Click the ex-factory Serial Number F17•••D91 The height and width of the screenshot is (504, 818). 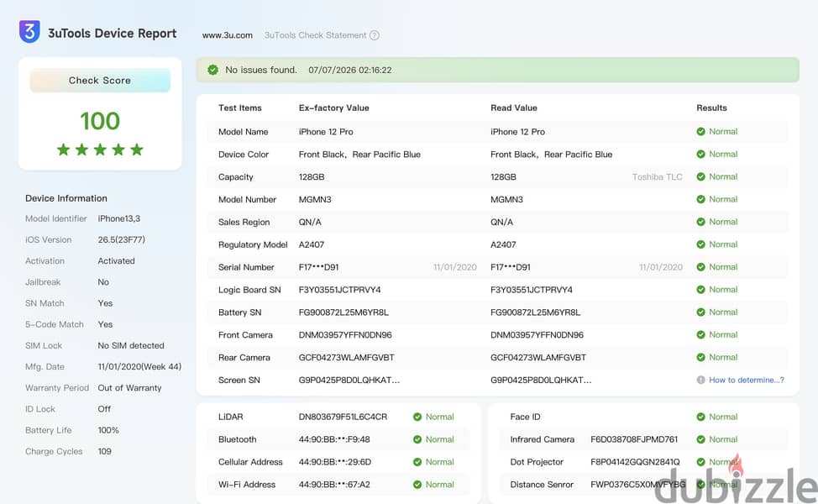pyautogui.click(x=318, y=267)
